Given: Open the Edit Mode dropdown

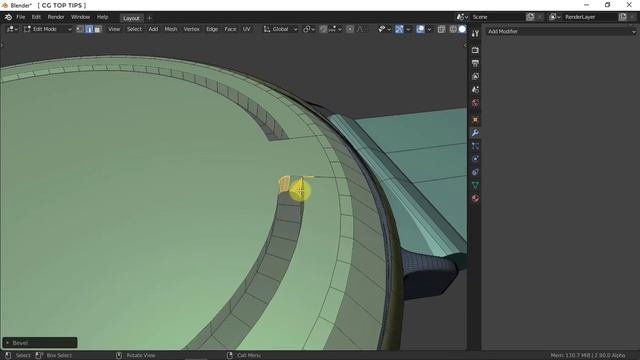Looking at the screenshot, I should (x=48, y=29).
